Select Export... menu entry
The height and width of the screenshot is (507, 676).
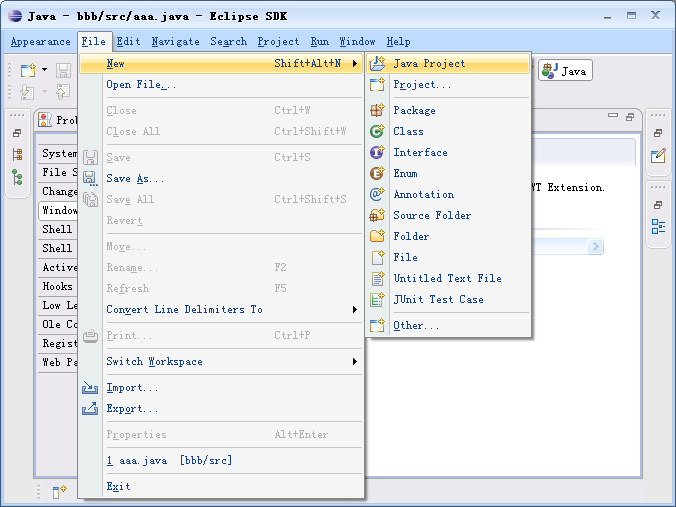pos(221,409)
